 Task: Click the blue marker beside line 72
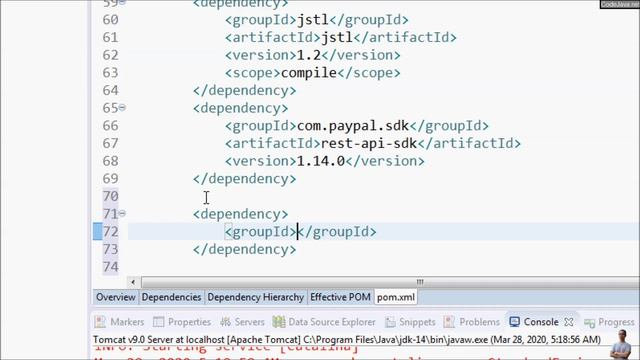[98, 231]
